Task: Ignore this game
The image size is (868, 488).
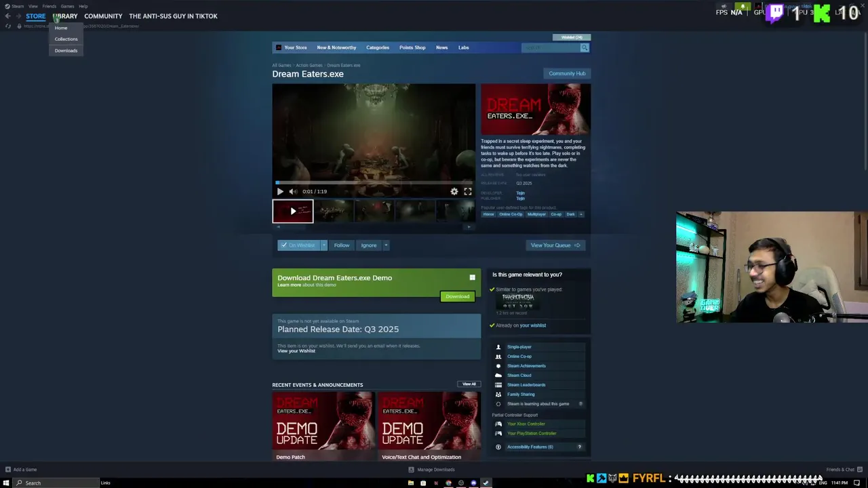Action: tap(369, 245)
